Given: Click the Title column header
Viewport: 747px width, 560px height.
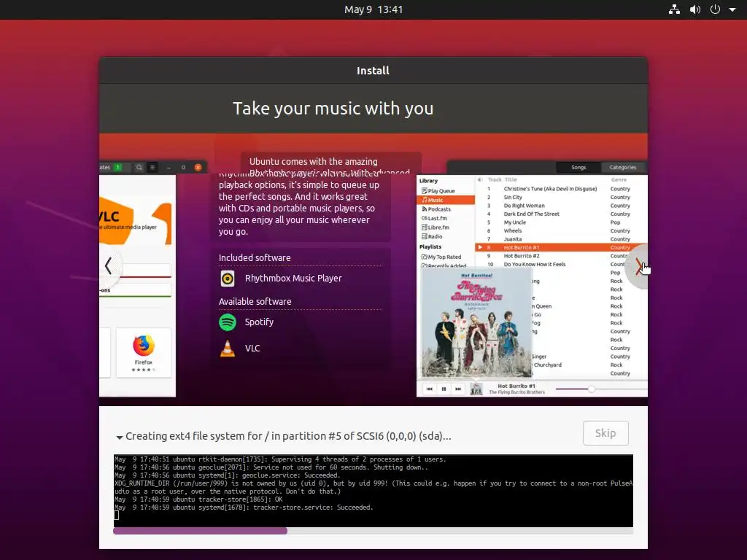Looking at the screenshot, I should click(511, 179).
